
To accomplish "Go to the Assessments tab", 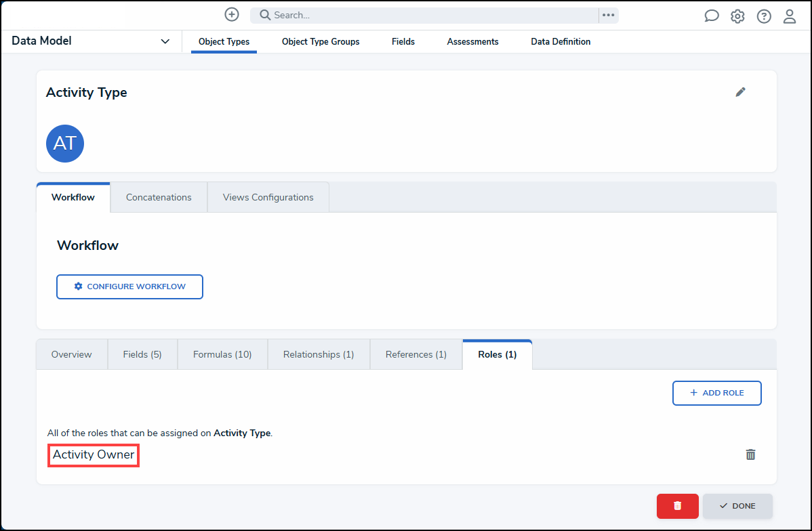I will coord(472,41).
